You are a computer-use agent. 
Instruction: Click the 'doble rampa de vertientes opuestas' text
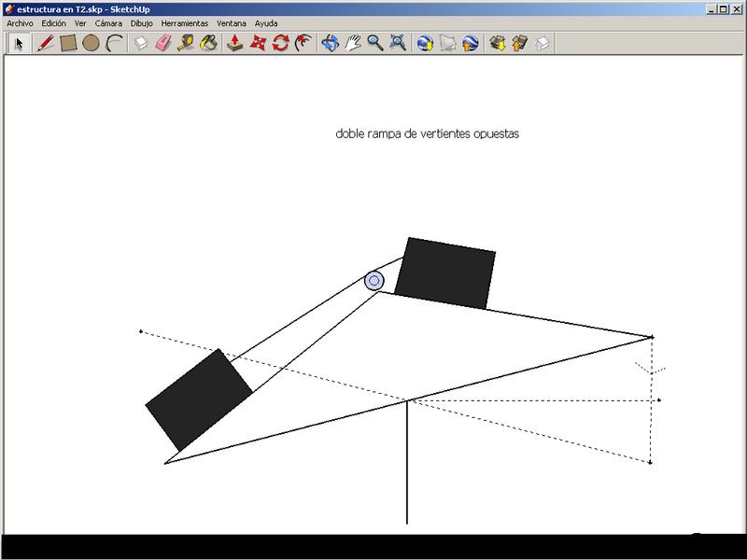coord(427,133)
